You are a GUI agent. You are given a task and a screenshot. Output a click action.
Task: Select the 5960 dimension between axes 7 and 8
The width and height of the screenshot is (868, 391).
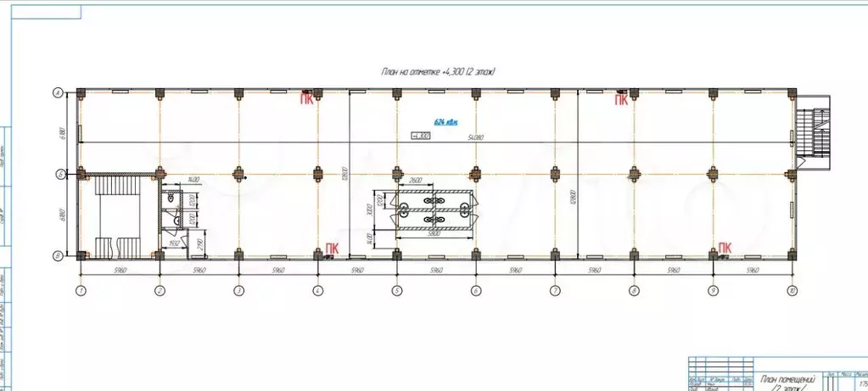point(595,271)
